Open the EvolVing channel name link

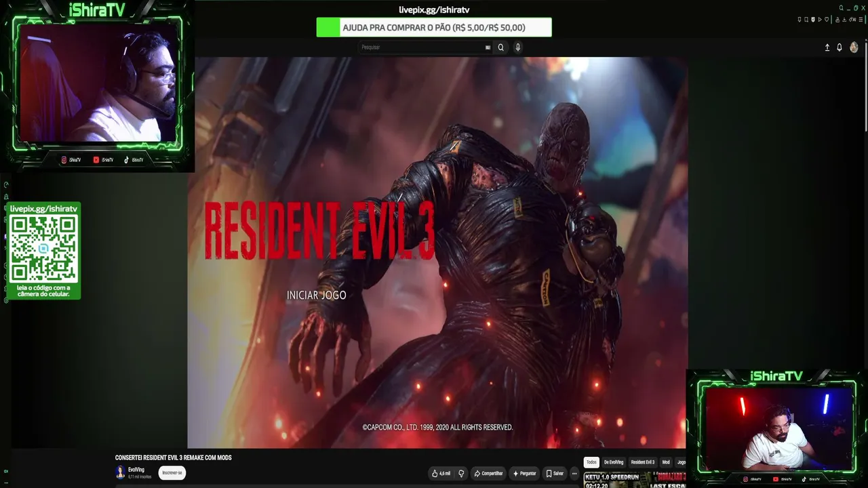pos(136,470)
